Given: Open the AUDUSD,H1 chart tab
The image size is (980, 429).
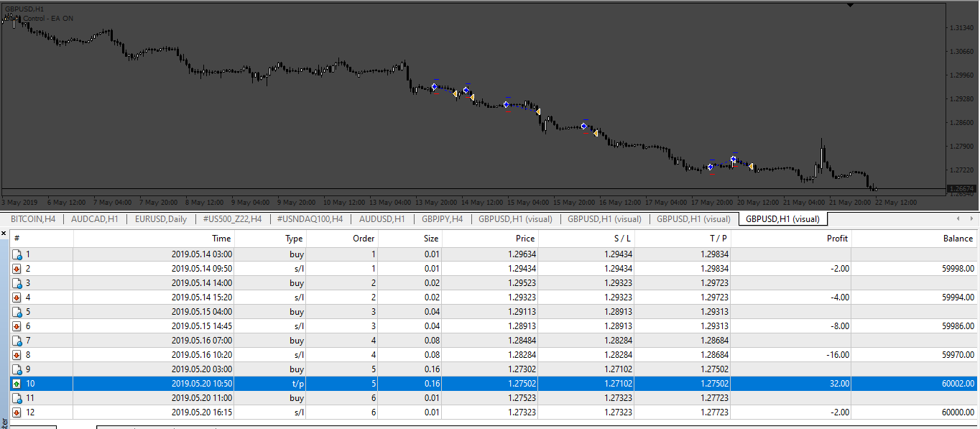Looking at the screenshot, I should [382, 219].
